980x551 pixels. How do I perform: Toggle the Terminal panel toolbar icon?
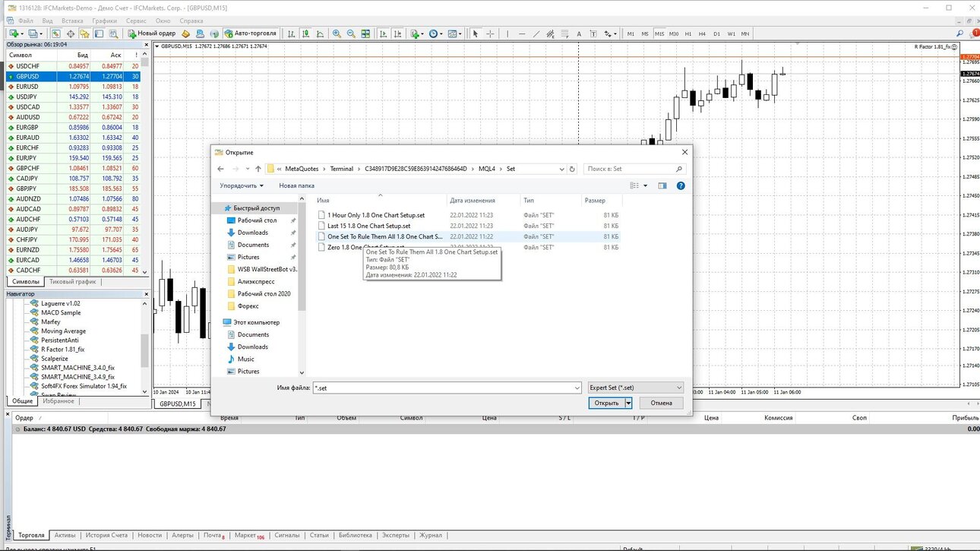(99, 33)
